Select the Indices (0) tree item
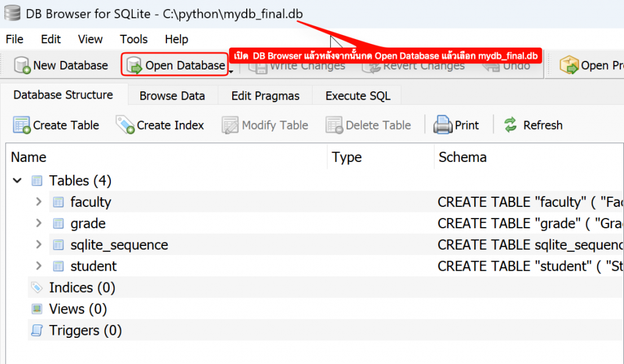The width and height of the screenshot is (624, 364). 82,287
